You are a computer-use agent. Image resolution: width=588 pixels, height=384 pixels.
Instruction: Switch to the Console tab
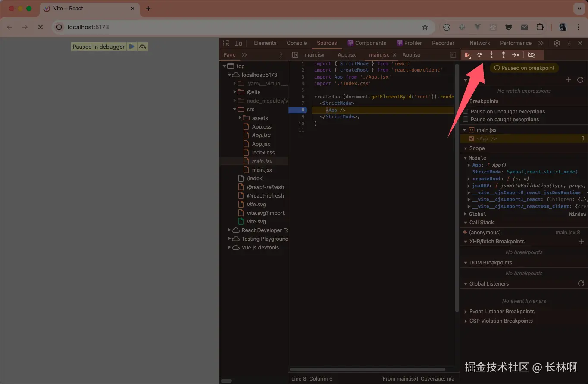pyautogui.click(x=297, y=43)
